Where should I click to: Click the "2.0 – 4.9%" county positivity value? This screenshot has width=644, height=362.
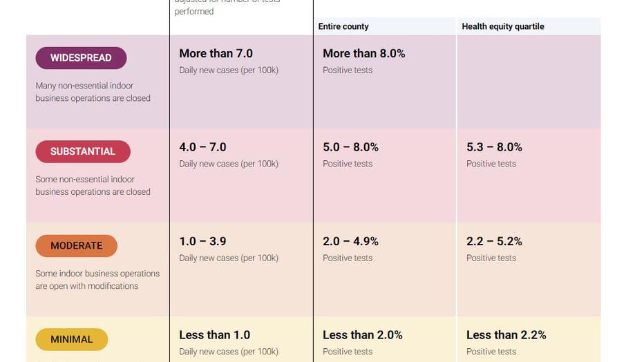(x=350, y=241)
